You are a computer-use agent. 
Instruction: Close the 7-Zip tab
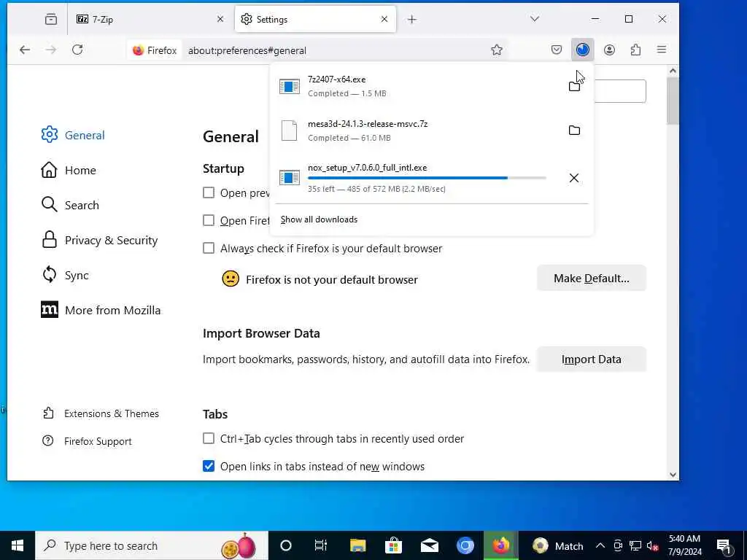[x=220, y=19]
